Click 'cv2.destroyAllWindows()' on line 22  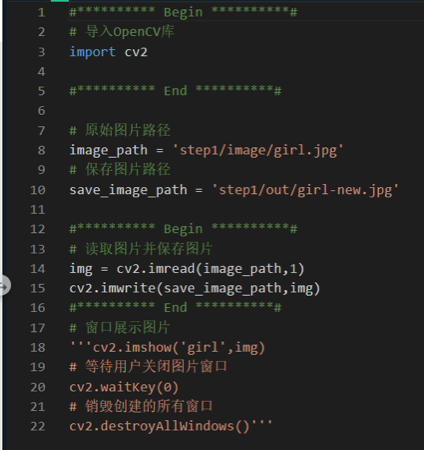159,426
